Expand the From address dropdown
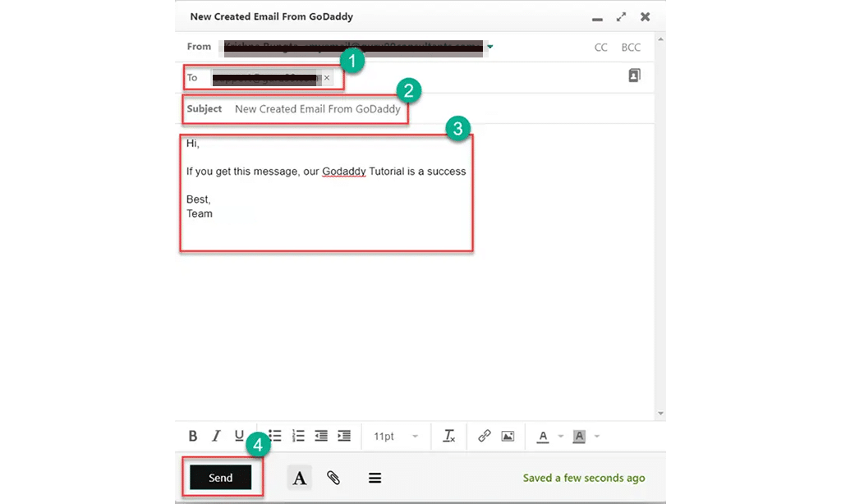 click(x=489, y=47)
